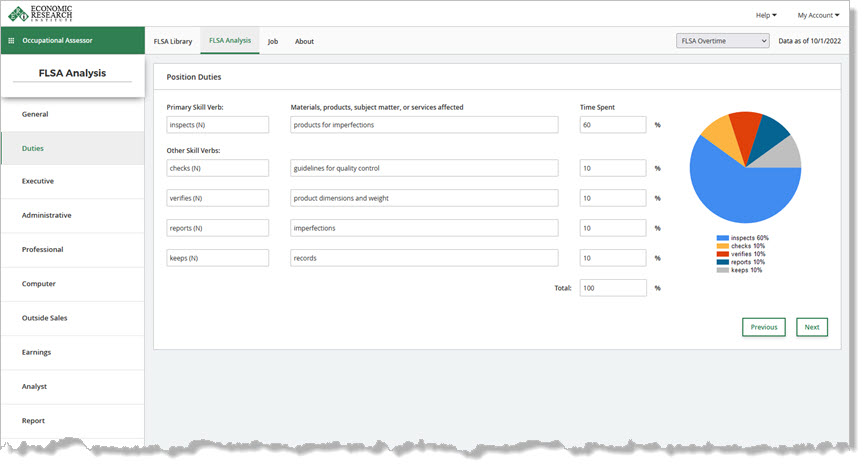Click the gray 'keeps 10%' legend swatch
865x470 pixels.
[723, 270]
